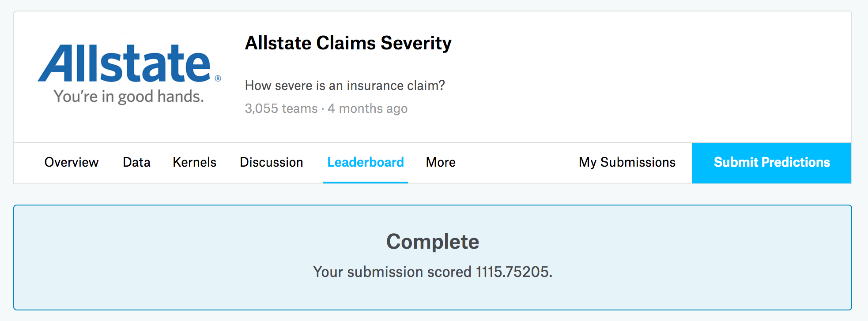The image size is (868, 321).
Task: Click the registered trademark symbol beside Allstate
Action: click(218, 78)
